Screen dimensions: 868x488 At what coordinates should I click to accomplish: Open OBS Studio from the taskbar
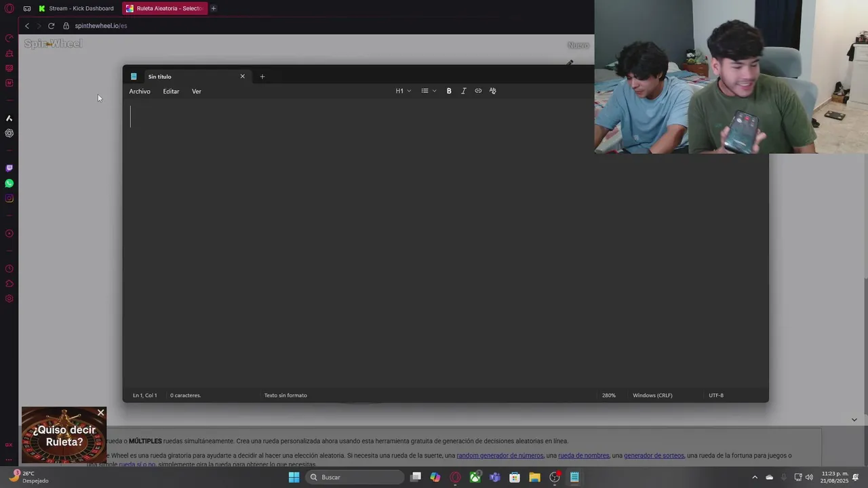tap(555, 477)
